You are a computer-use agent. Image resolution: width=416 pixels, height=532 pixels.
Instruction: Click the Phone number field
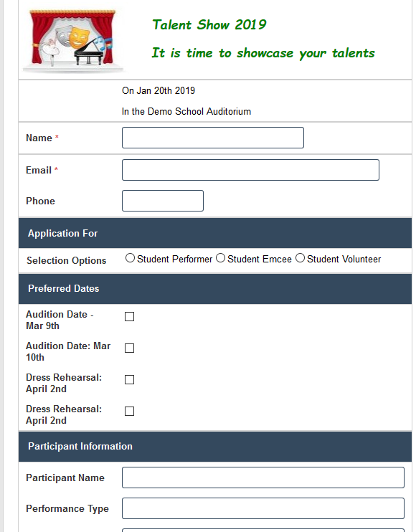pos(163,201)
